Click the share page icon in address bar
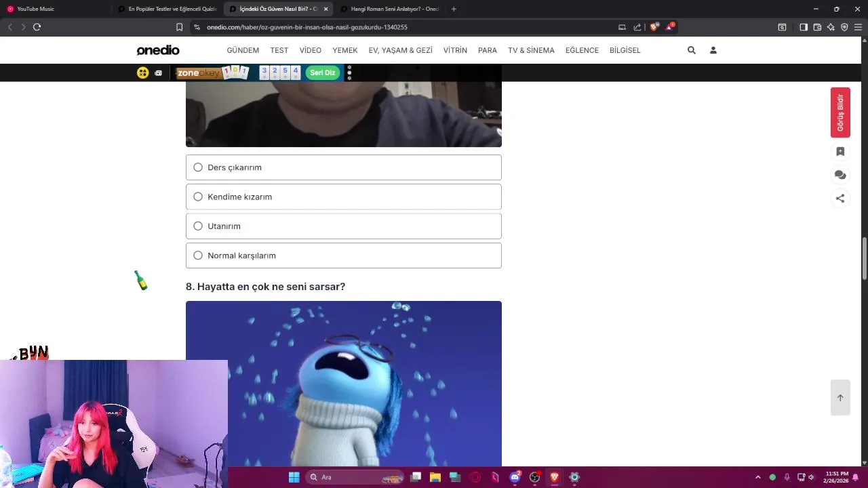The image size is (868, 488). click(637, 27)
